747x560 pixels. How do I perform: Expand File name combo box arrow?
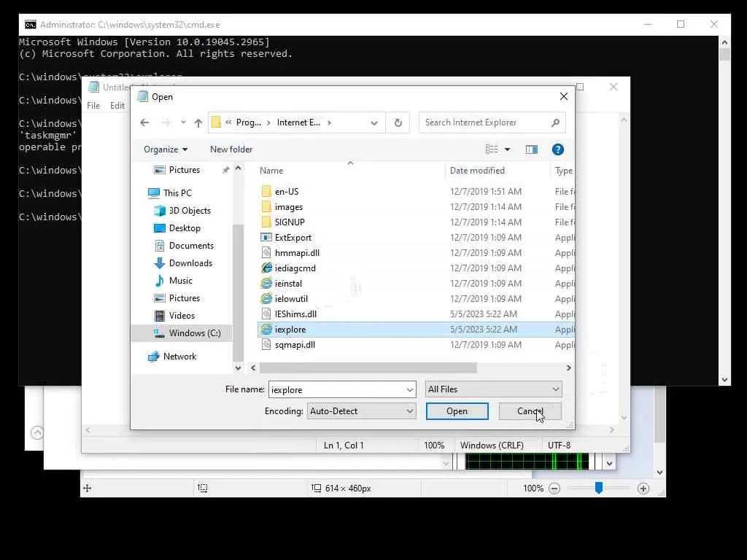pyautogui.click(x=410, y=389)
